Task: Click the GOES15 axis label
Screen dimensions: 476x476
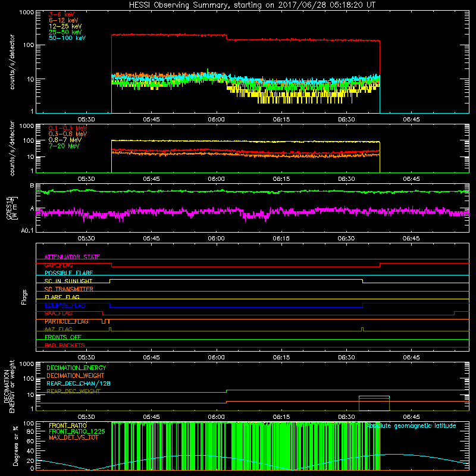Action: tap(12, 208)
